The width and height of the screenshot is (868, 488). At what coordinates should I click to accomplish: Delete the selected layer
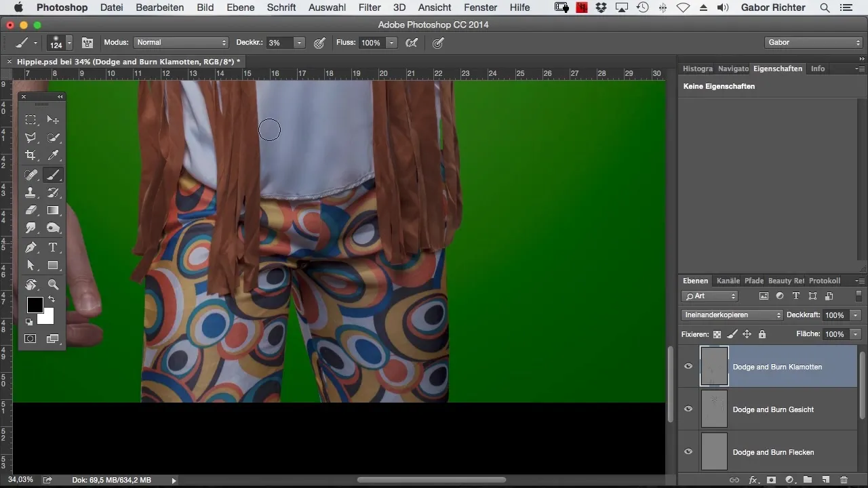tap(843, 480)
